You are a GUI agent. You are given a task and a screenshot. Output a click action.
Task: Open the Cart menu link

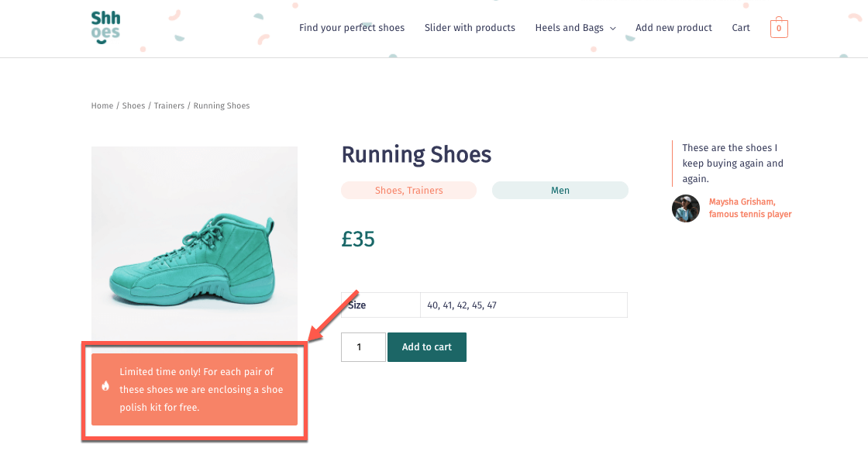click(741, 28)
